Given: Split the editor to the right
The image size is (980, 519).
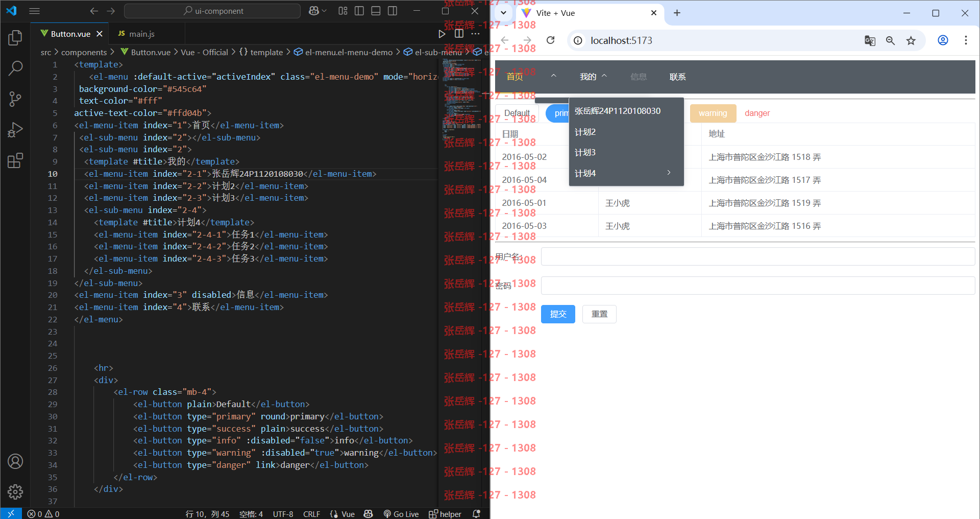Looking at the screenshot, I should click(x=459, y=34).
